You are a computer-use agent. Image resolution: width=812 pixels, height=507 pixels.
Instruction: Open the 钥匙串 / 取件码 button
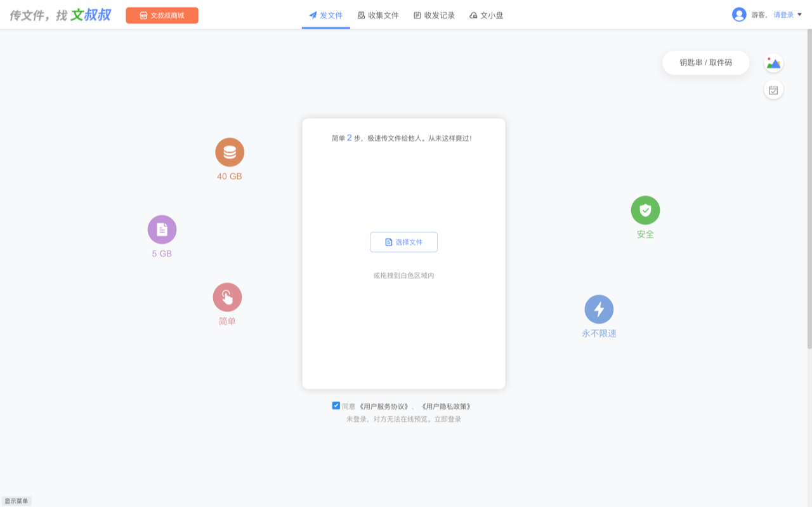(x=705, y=63)
